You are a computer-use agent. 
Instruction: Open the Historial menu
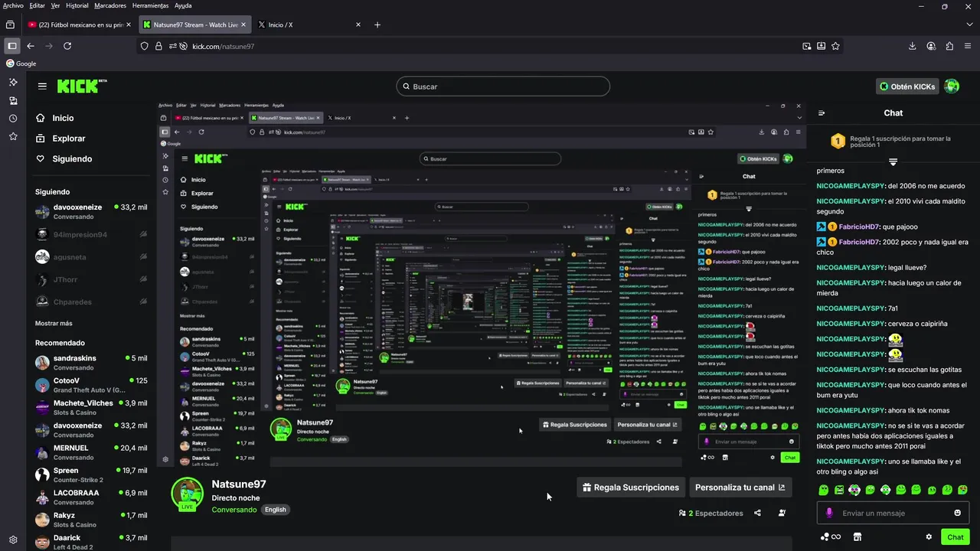pyautogui.click(x=77, y=5)
